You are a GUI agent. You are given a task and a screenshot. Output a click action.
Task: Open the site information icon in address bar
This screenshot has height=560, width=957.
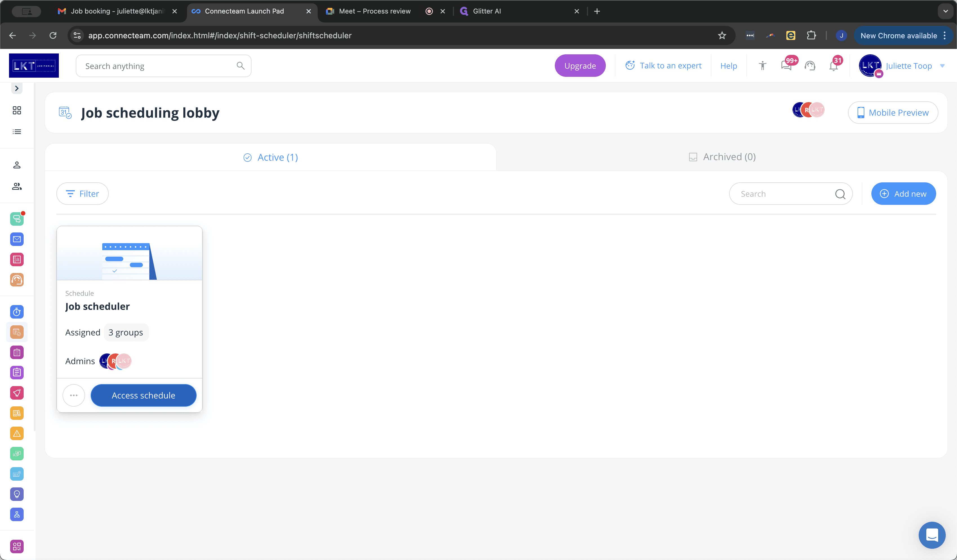click(77, 35)
